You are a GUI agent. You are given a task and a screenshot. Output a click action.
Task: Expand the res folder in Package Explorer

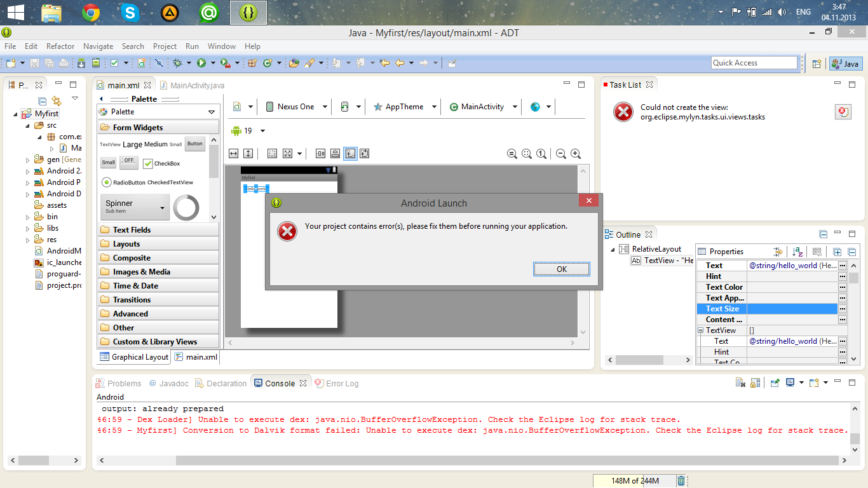pos(27,240)
